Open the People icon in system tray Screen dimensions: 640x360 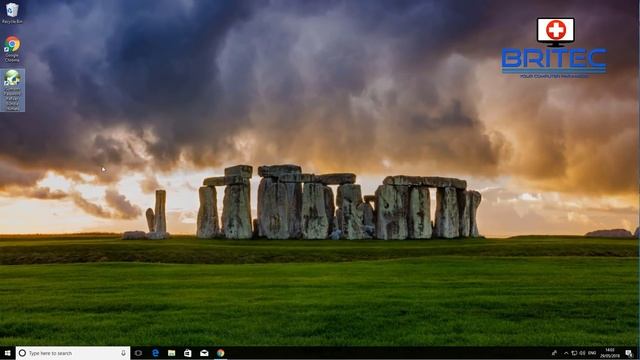554,353
